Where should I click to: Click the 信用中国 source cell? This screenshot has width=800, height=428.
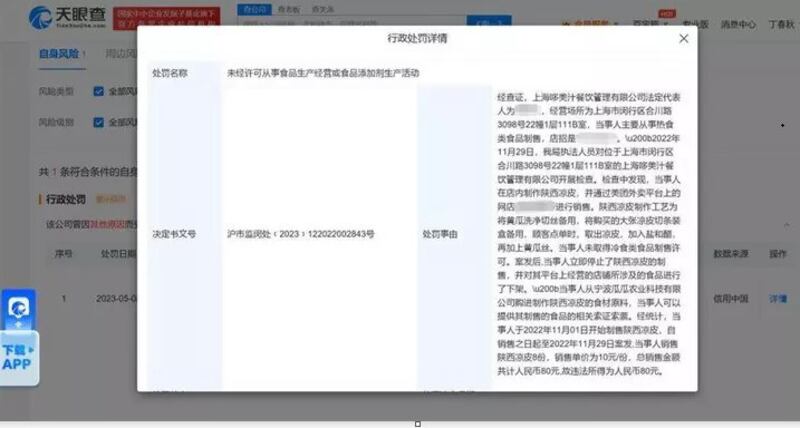(731, 298)
